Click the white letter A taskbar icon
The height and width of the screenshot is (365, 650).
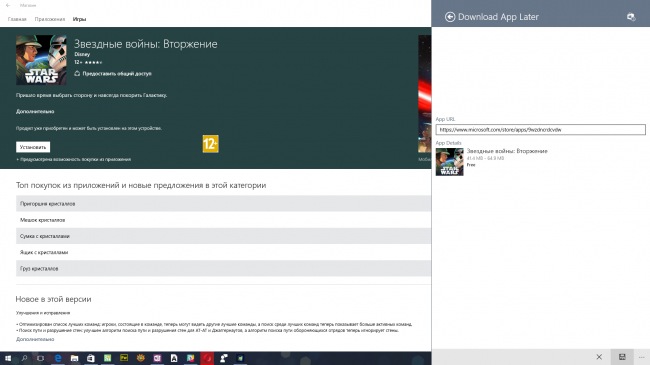tap(174, 358)
